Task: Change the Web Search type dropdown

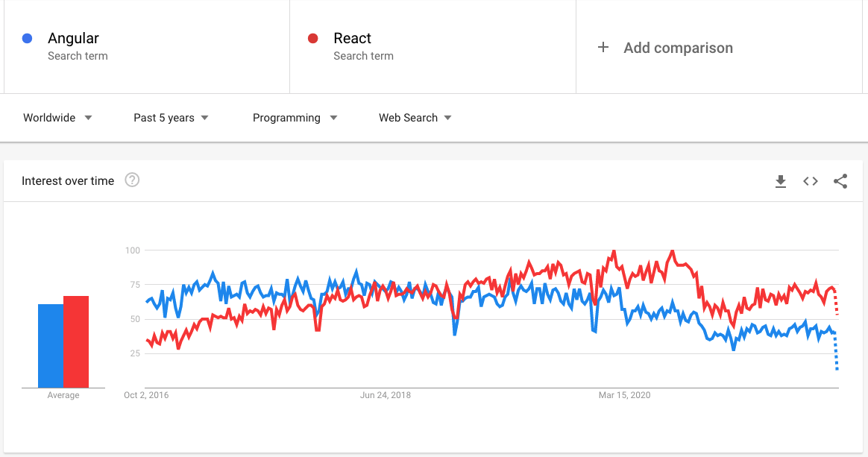Action: 415,118
